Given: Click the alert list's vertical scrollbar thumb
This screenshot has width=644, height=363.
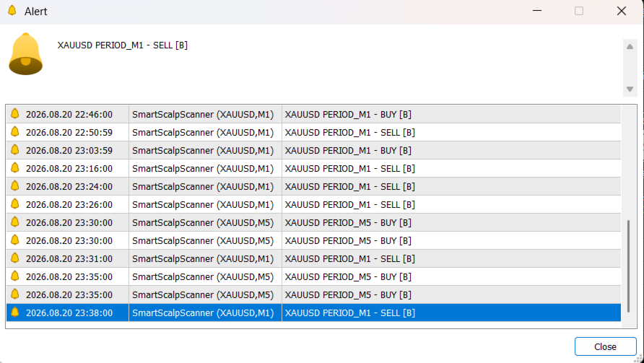Looking at the screenshot, I should (x=628, y=266).
